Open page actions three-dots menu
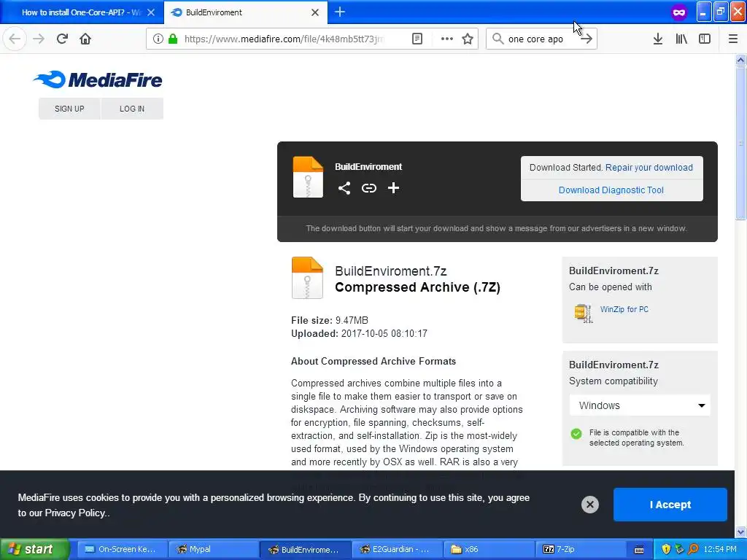The width and height of the screenshot is (747, 560). coord(447,39)
